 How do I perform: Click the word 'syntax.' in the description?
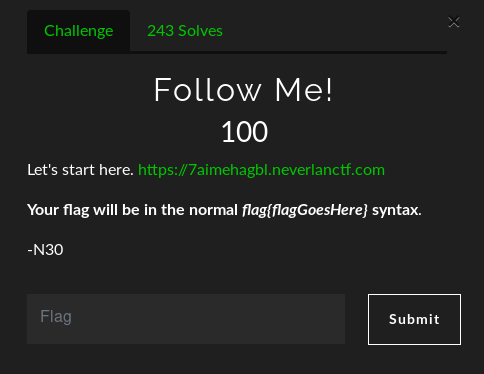click(397, 211)
